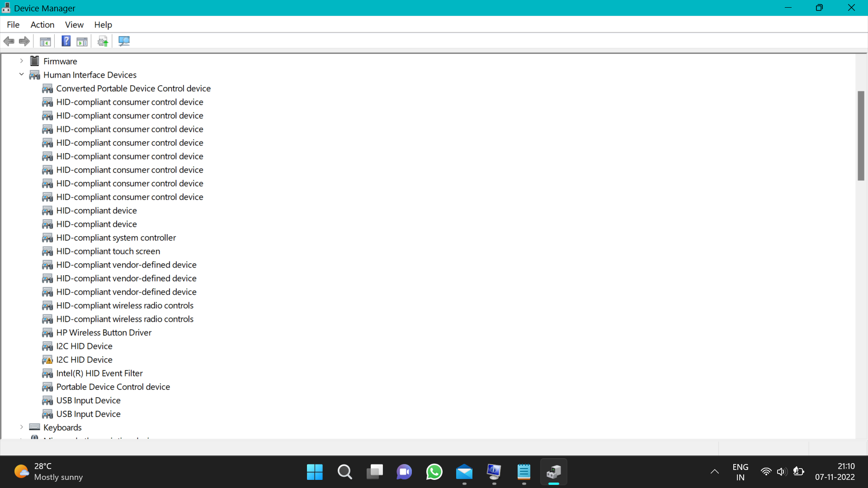This screenshot has width=868, height=488.
Task: Click the Back navigation arrow
Action: (9, 41)
